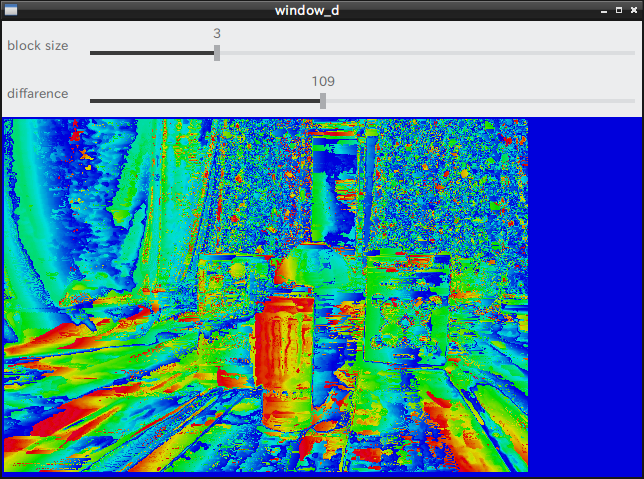
Task: Click the red can in disparity image
Action: pos(284,362)
